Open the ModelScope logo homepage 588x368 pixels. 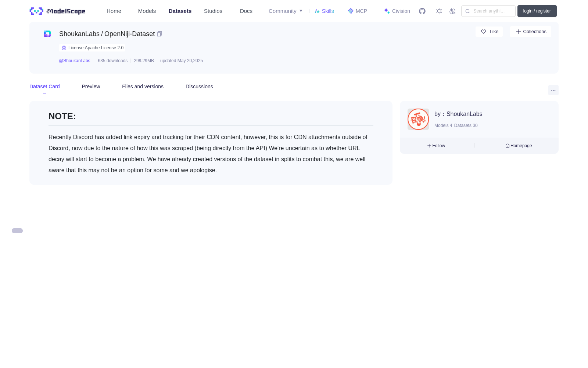coord(57,11)
